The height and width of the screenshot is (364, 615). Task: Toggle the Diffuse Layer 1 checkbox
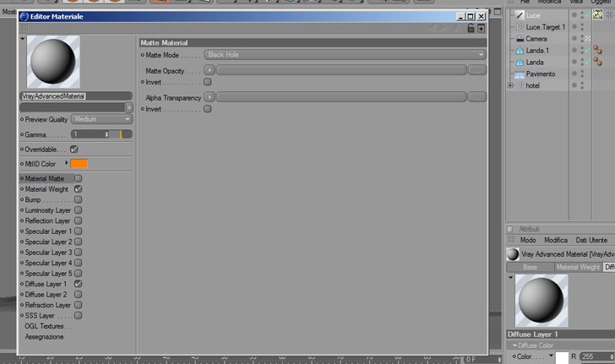(78, 284)
